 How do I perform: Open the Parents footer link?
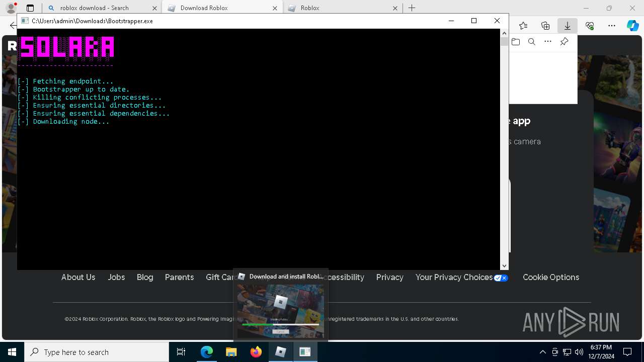[x=179, y=277]
